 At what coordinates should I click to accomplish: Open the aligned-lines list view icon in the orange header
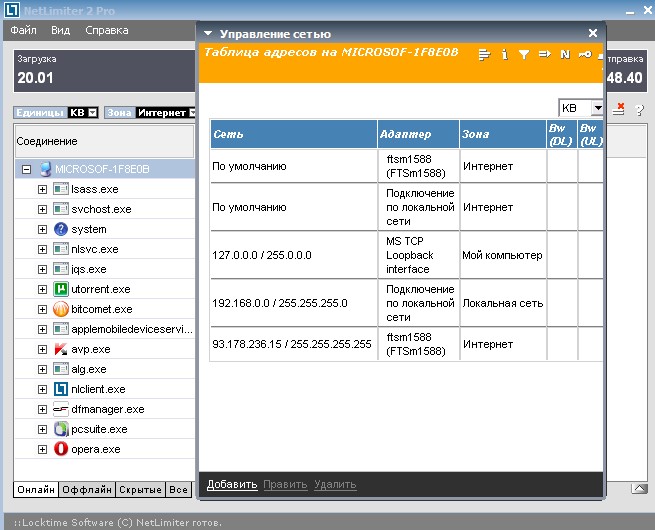[484, 55]
